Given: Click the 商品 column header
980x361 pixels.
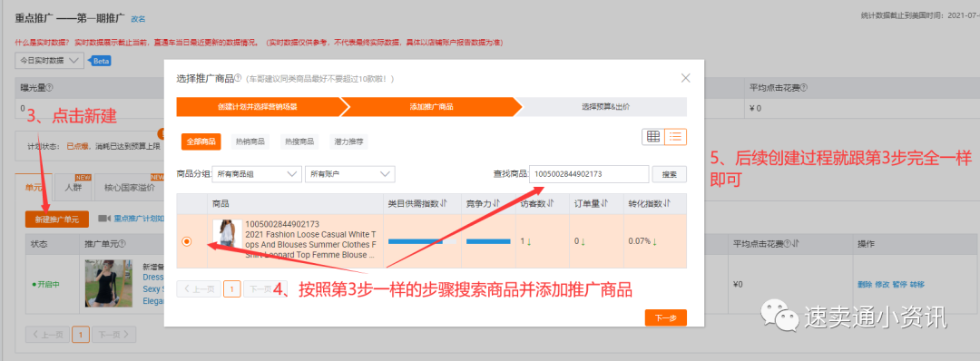Looking at the screenshot, I should tap(220, 203).
